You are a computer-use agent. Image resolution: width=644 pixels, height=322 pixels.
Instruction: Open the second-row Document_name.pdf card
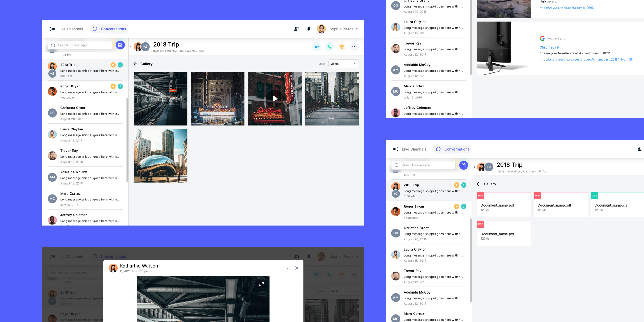(504, 233)
